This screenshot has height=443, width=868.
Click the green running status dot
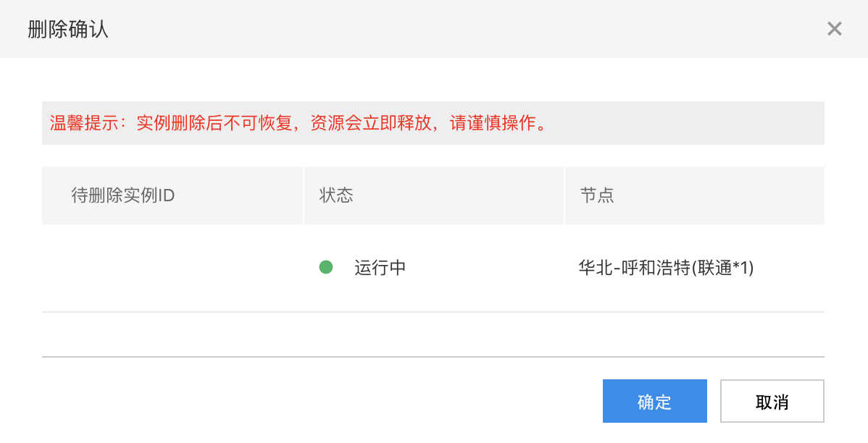[x=326, y=268]
